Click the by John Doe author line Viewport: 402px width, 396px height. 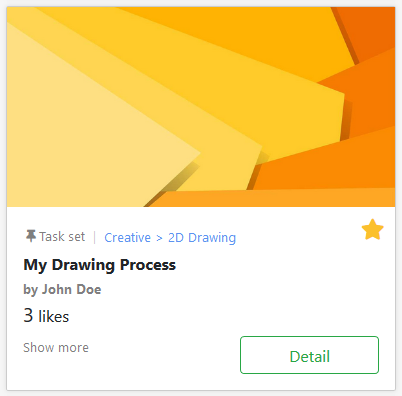(x=62, y=289)
